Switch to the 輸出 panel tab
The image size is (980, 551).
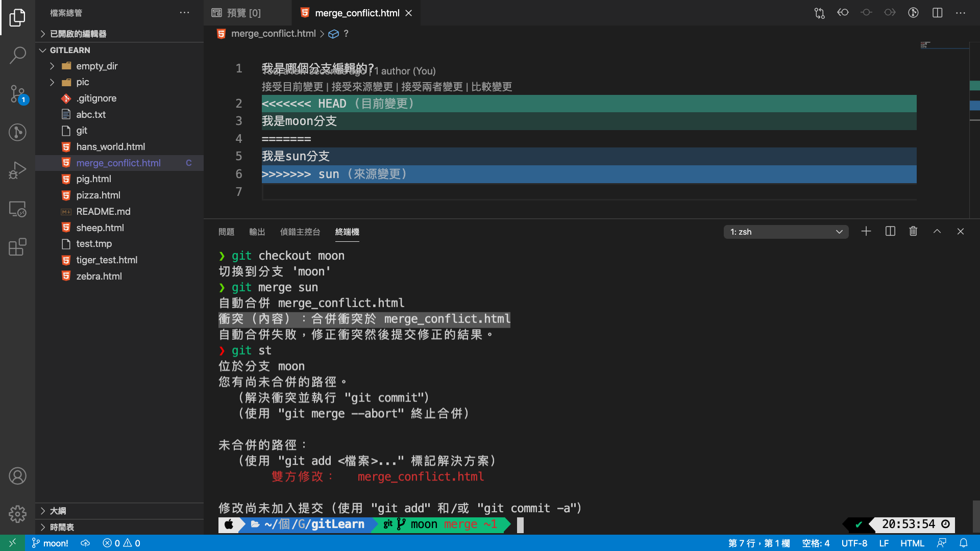point(257,232)
